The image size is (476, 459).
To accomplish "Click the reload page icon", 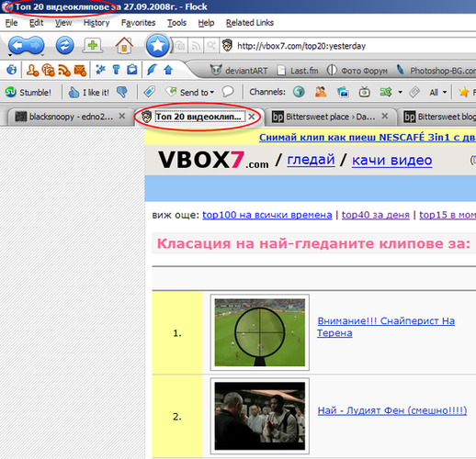I will pos(64,45).
